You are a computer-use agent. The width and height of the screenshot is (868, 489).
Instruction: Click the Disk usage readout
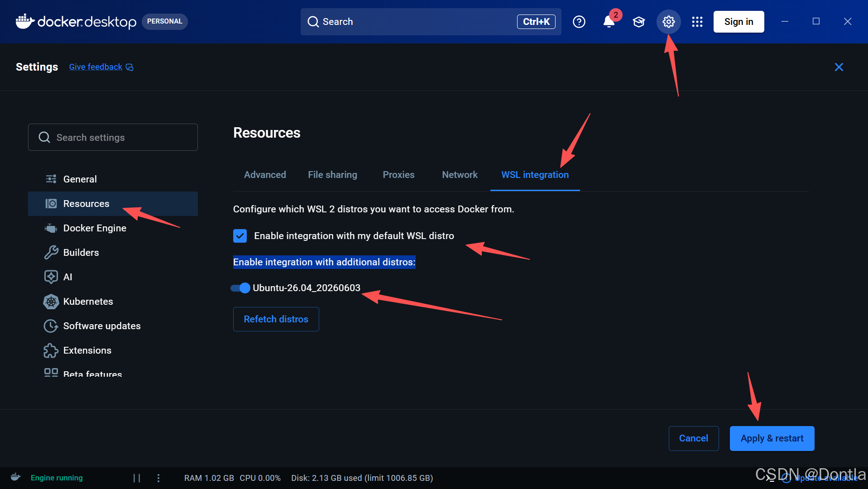(x=362, y=478)
